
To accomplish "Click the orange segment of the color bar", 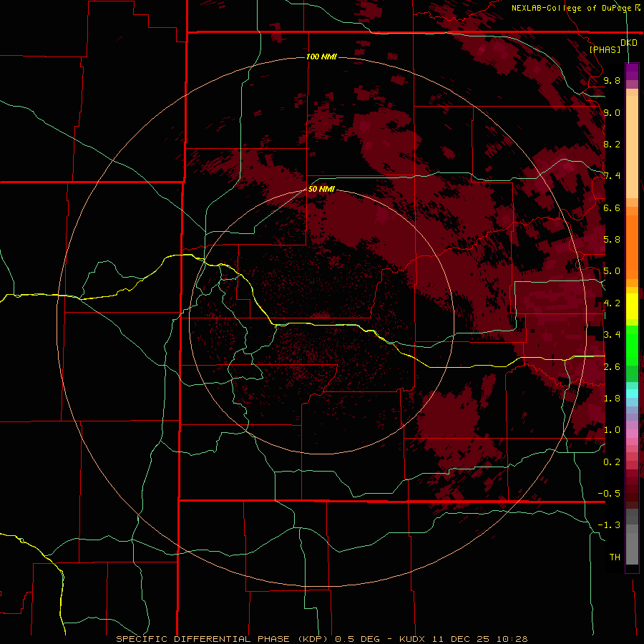I will 632,243.
